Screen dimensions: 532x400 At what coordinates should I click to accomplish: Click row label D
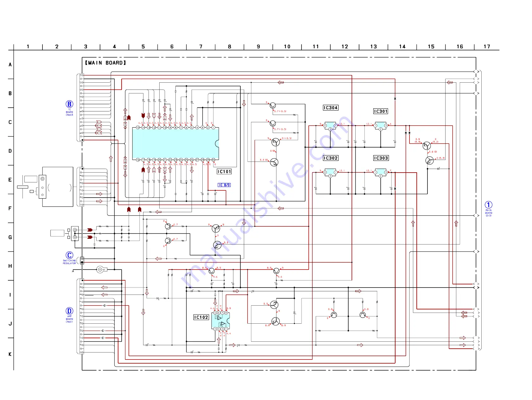click(x=10, y=151)
